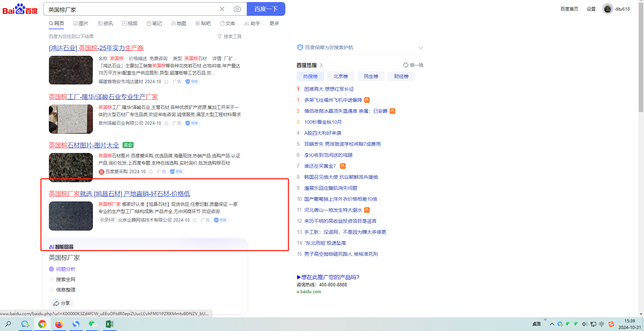Image resolution: width=644 pixels, height=331 pixels.
Task: Click the page vertical scrollbar
Action: coord(641,69)
